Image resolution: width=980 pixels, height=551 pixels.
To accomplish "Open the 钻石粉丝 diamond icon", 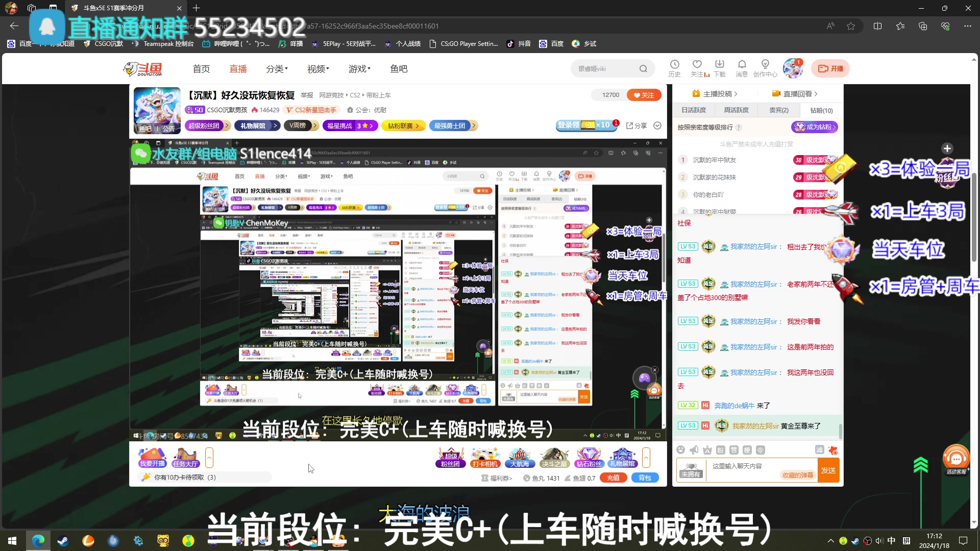I will 589,458.
